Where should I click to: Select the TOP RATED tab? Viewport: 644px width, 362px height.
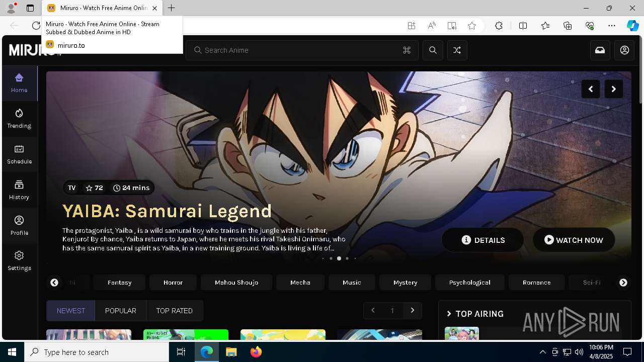175,311
